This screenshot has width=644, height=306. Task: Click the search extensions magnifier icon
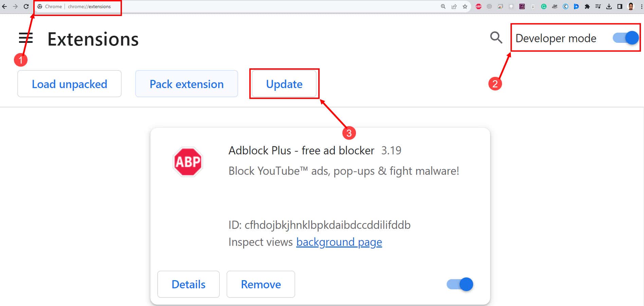click(x=496, y=37)
